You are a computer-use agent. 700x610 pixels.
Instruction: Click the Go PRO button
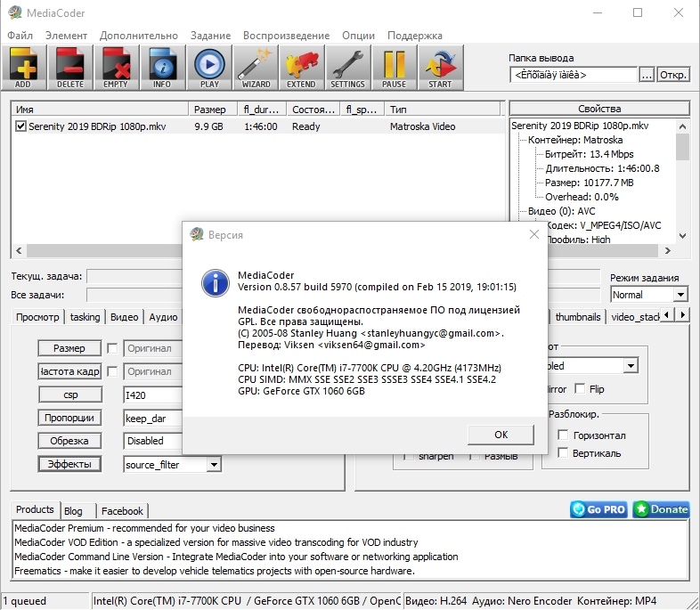(599, 509)
